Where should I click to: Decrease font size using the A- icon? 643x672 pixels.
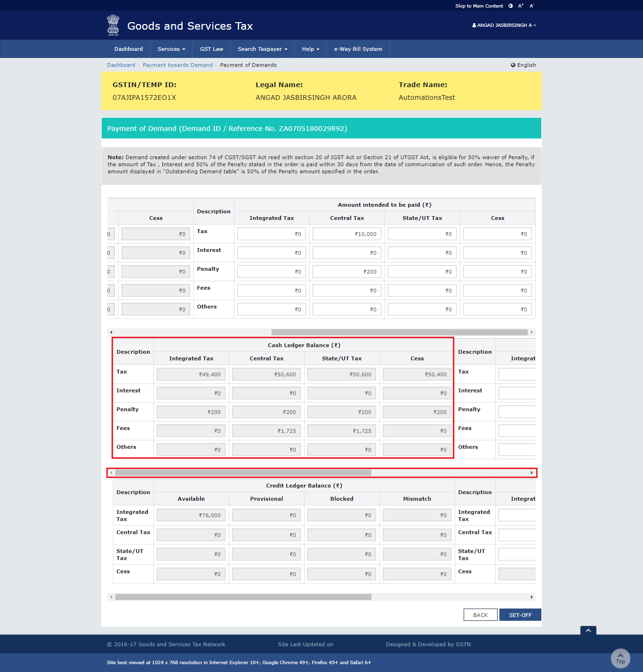click(531, 6)
